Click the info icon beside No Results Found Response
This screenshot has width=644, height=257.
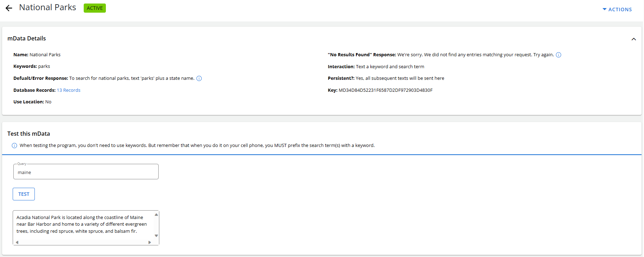click(x=559, y=55)
